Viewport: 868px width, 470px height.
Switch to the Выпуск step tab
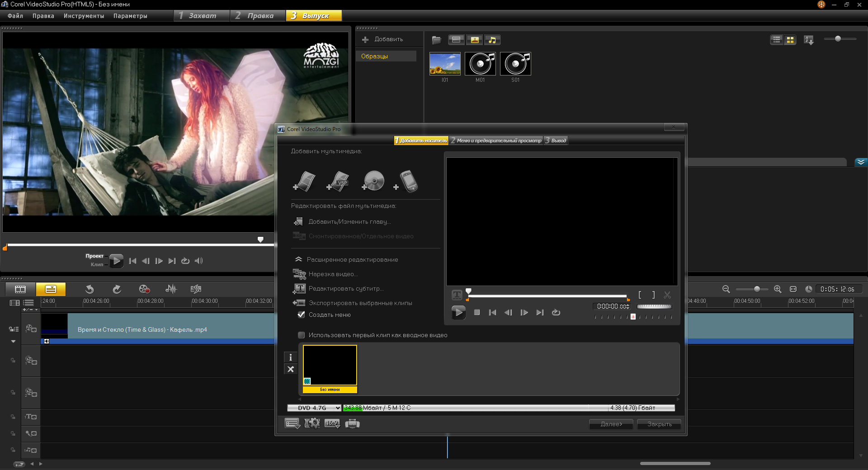point(314,16)
